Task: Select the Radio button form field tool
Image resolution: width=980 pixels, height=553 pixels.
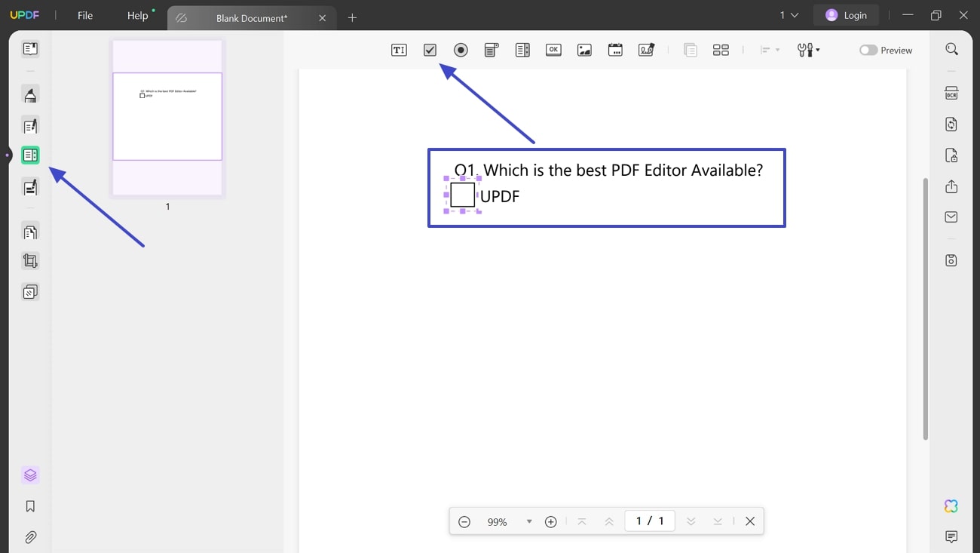Action: pos(461,50)
